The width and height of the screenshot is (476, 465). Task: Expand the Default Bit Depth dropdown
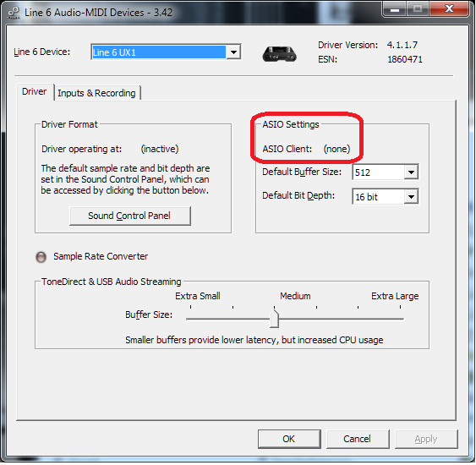(412, 197)
